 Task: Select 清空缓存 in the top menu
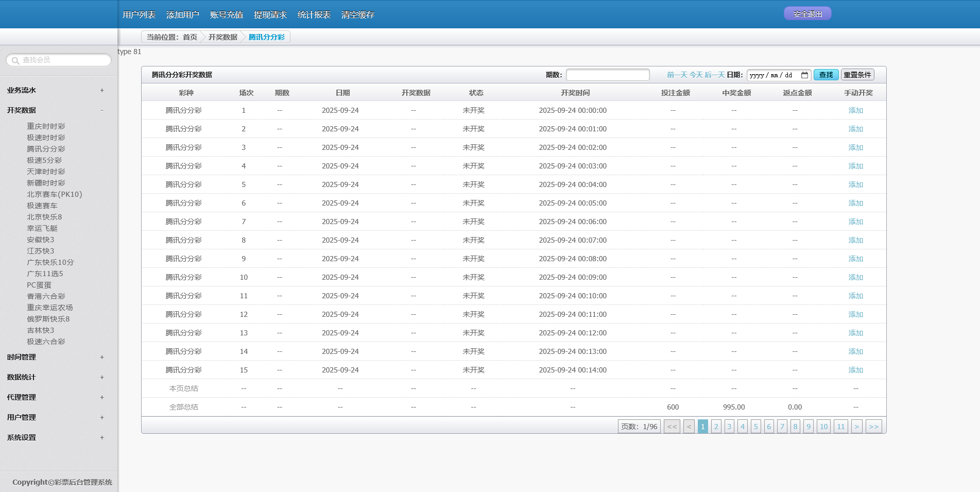(358, 15)
